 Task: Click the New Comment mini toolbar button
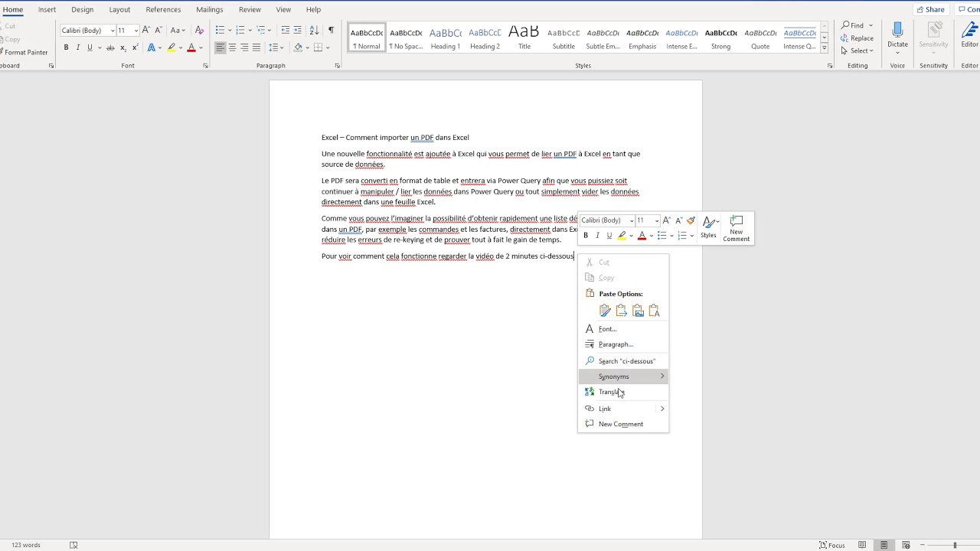pyautogui.click(x=737, y=228)
